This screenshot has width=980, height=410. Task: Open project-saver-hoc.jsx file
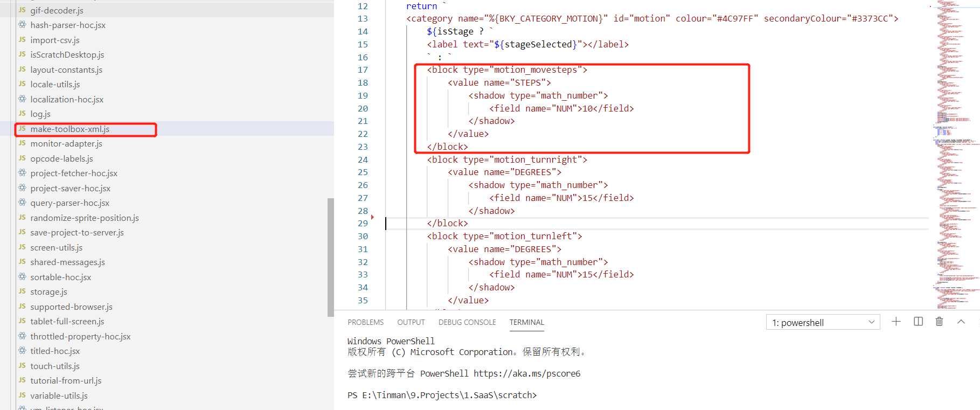pos(70,188)
